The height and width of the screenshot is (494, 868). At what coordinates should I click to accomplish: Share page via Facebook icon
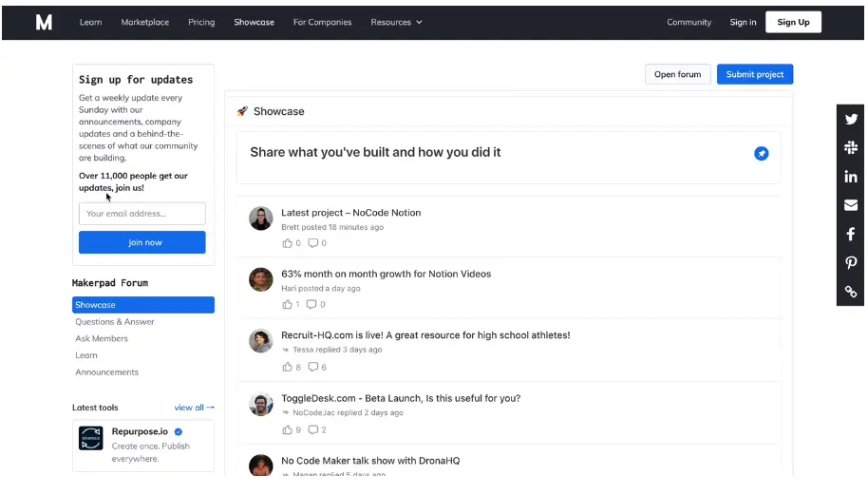click(x=851, y=234)
